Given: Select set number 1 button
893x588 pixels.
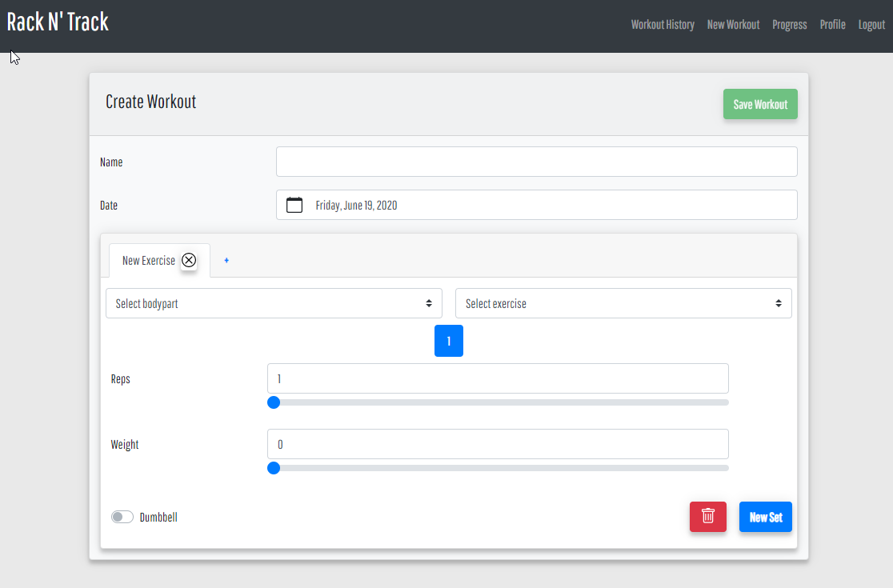Looking at the screenshot, I should 449,341.
